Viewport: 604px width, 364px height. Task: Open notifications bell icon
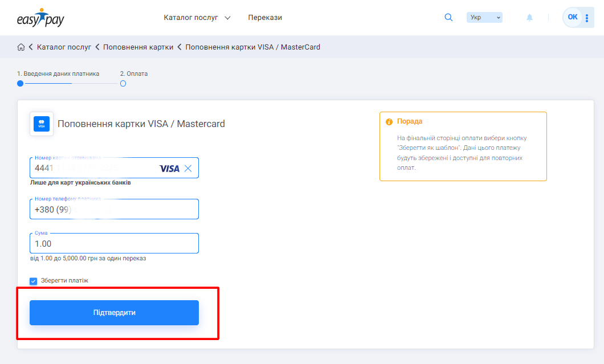tap(529, 18)
